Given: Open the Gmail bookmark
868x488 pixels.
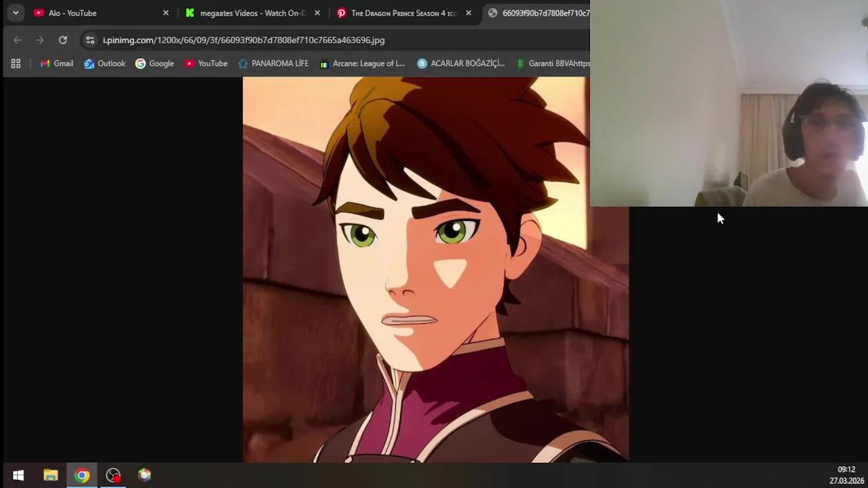Looking at the screenshot, I should (x=56, y=63).
